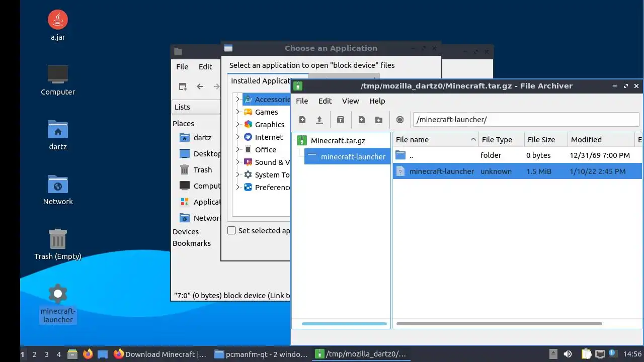Image resolution: width=644 pixels, height=362 pixels.
Task: Sort by the File Size column header
Action: click(546, 139)
